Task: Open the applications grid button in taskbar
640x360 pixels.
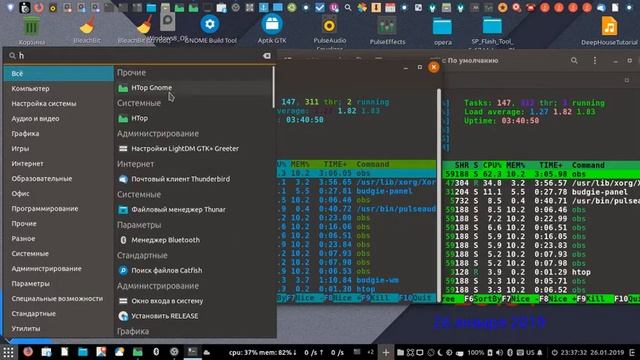Action: click(8, 352)
